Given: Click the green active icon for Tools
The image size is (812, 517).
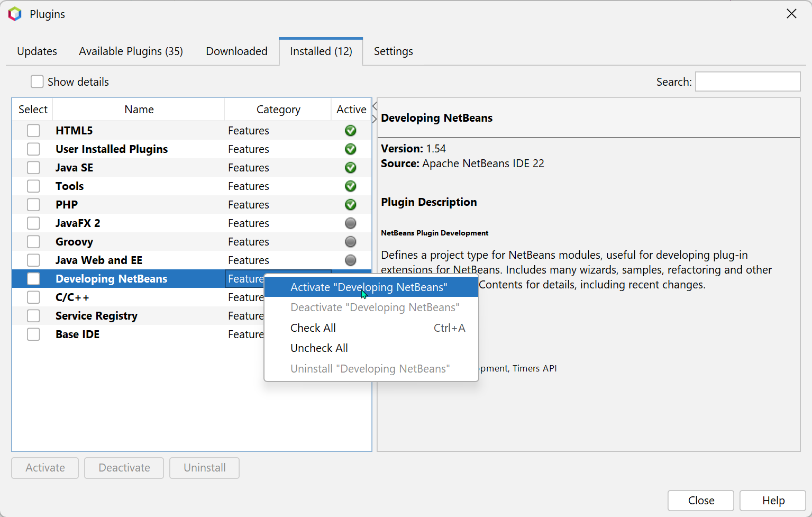Looking at the screenshot, I should [350, 186].
